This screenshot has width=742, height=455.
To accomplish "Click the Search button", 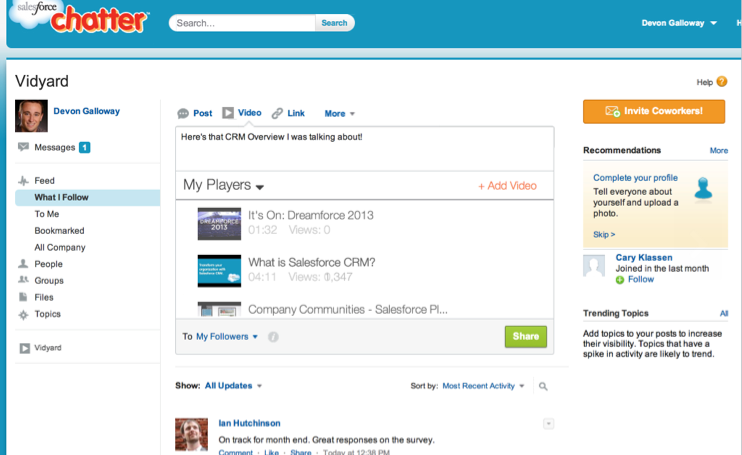I will click(x=334, y=23).
